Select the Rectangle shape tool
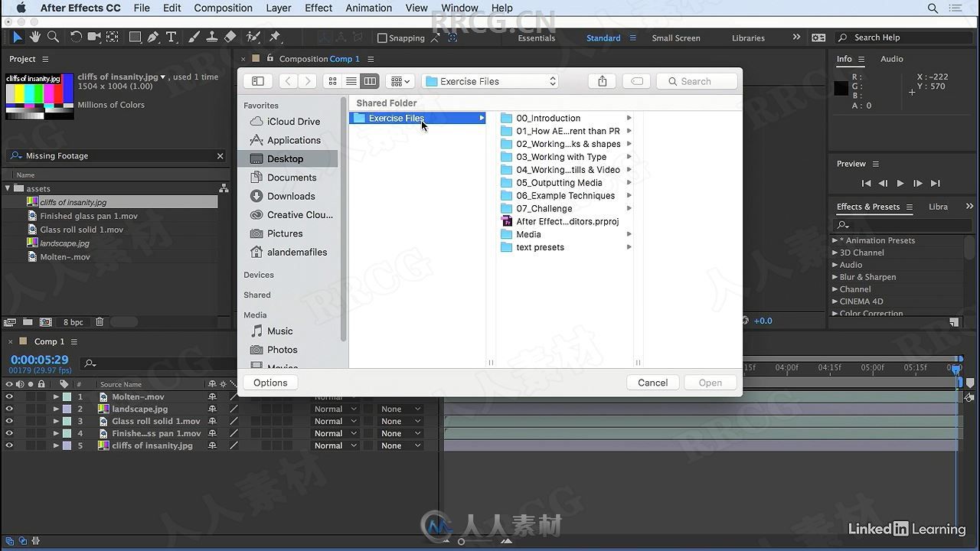Screen dimensions: 980x551 point(135,37)
